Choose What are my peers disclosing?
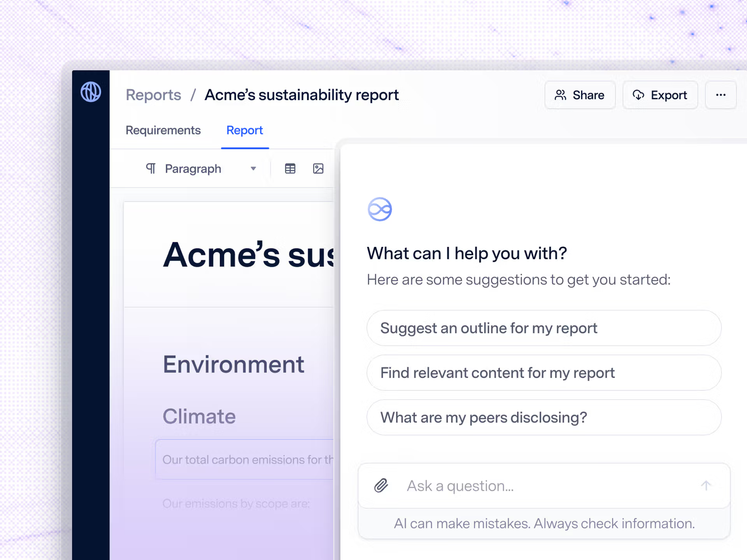Viewport: 747px width, 560px height. coord(544,417)
